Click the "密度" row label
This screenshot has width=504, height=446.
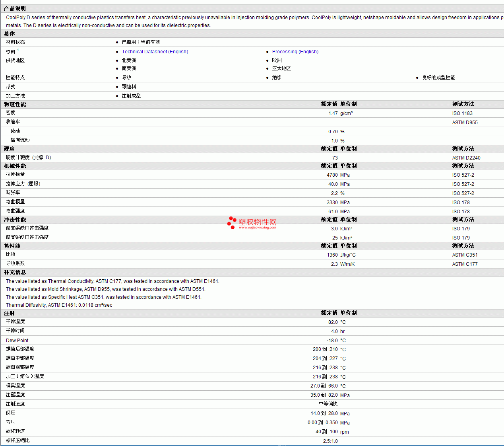click(x=11, y=113)
